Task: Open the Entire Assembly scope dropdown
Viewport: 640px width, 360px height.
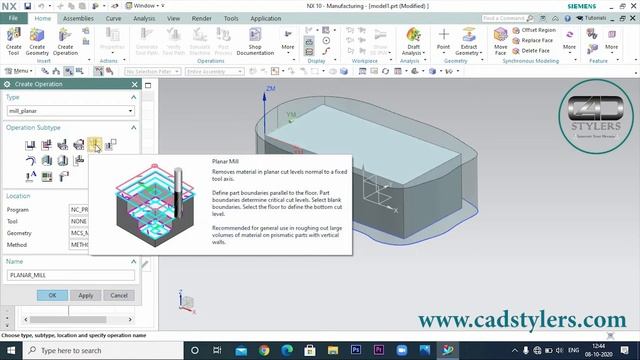Action: [x=214, y=71]
